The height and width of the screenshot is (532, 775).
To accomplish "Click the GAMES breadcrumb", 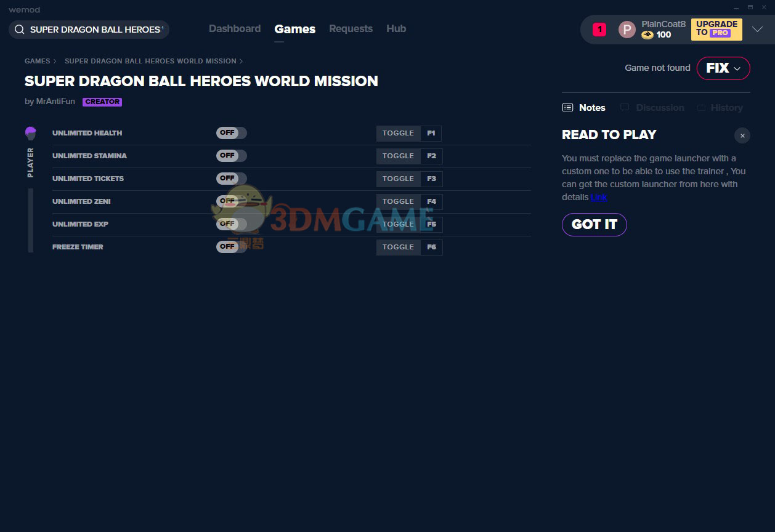I will [x=38, y=61].
